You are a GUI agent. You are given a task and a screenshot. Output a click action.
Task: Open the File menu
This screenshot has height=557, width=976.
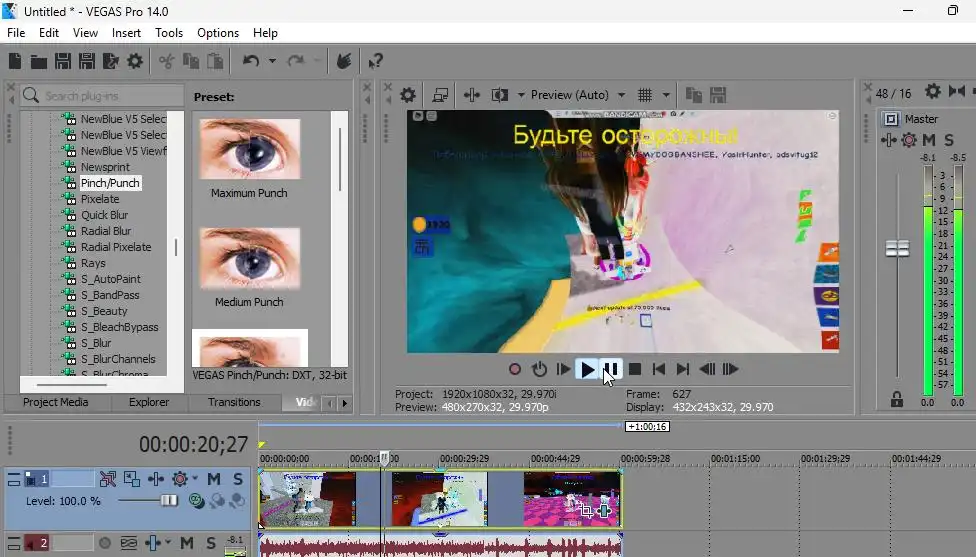point(16,33)
